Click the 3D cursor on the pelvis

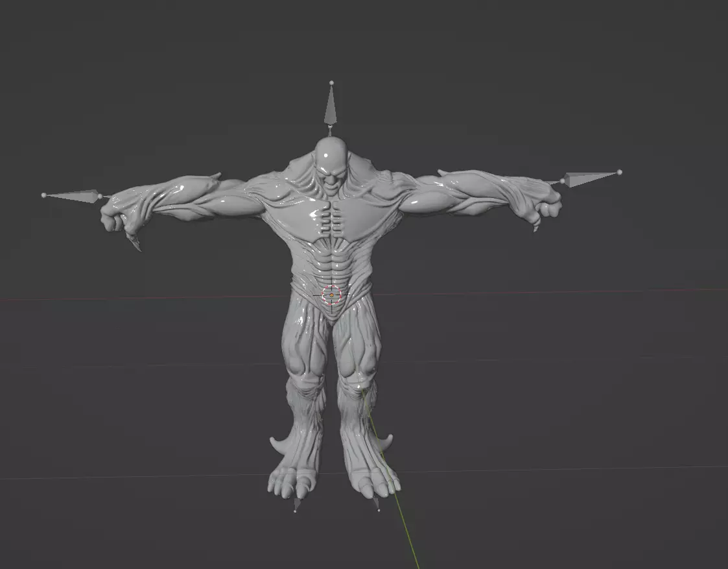[x=331, y=295]
